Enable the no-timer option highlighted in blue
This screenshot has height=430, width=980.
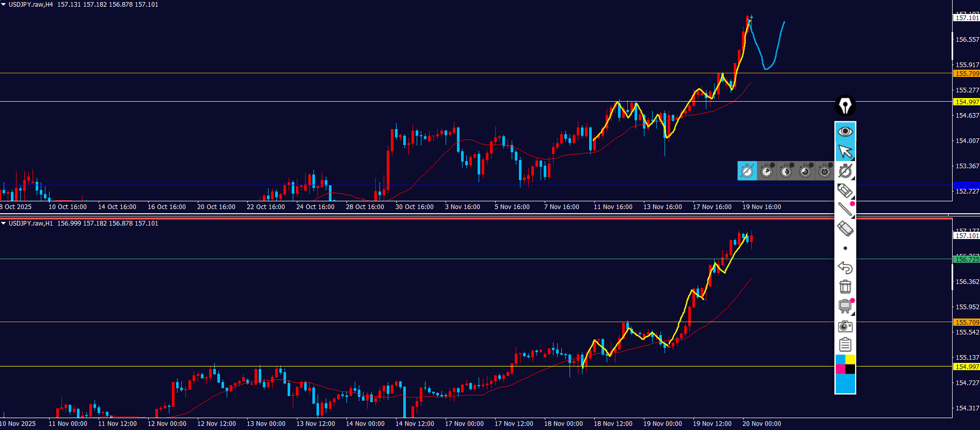click(747, 171)
